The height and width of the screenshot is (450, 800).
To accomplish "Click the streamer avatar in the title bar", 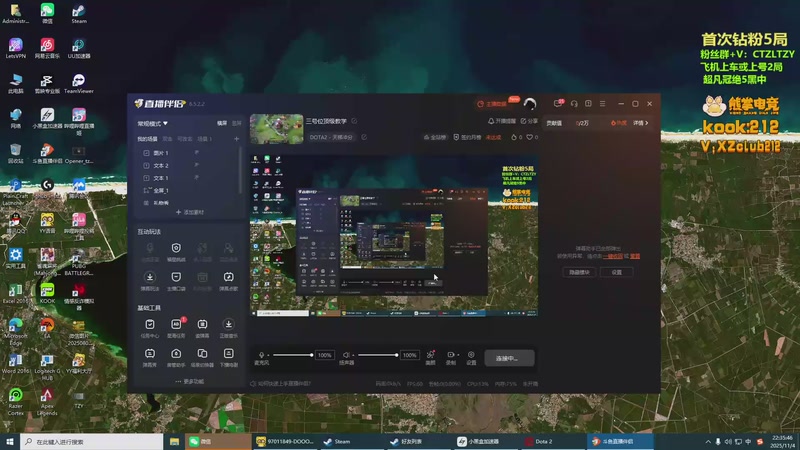I will pos(530,104).
